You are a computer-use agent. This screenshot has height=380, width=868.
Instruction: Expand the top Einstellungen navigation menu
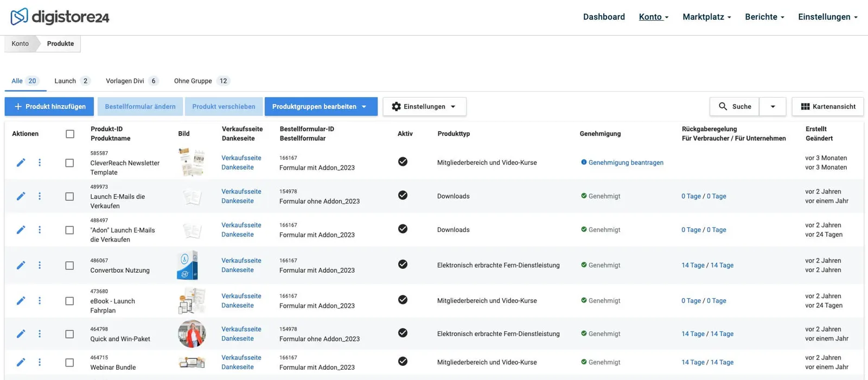tap(828, 17)
